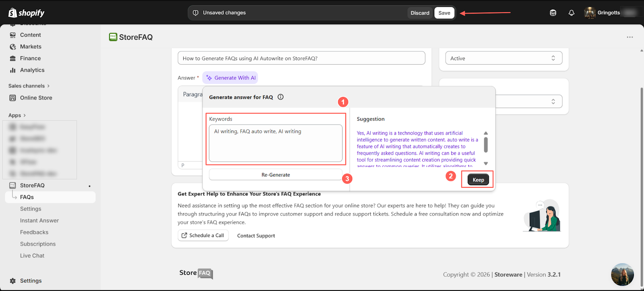Save the unsaved changes
Viewport: 644px width, 291px height.
444,13
